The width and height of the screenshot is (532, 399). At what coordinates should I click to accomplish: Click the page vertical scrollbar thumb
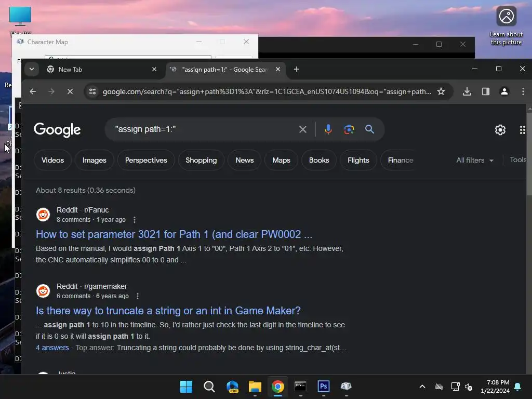[x=529, y=154]
